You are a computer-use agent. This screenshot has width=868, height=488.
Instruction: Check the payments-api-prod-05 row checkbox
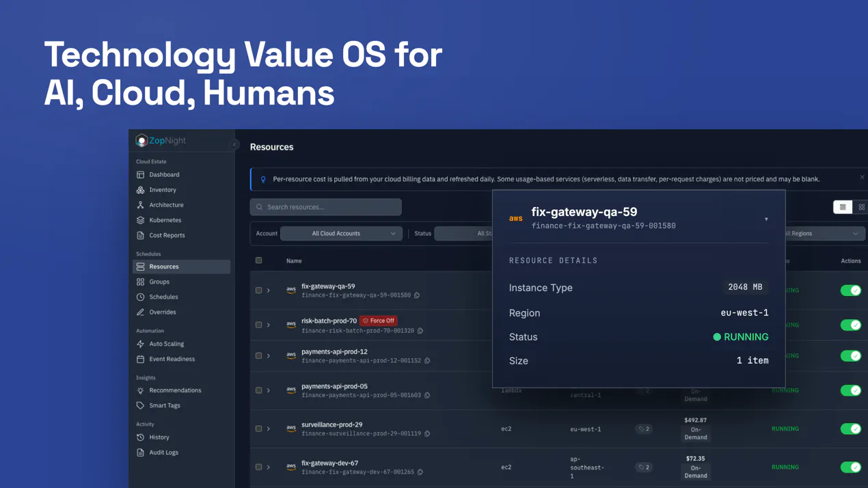(258, 390)
